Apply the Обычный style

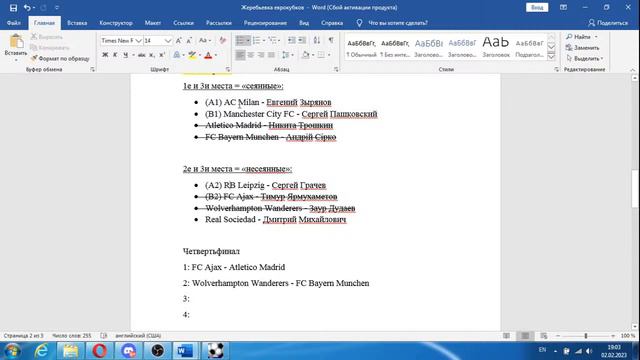point(361,47)
